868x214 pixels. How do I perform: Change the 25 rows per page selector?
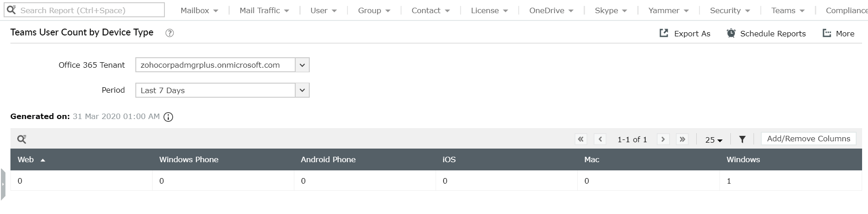(714, 140)
